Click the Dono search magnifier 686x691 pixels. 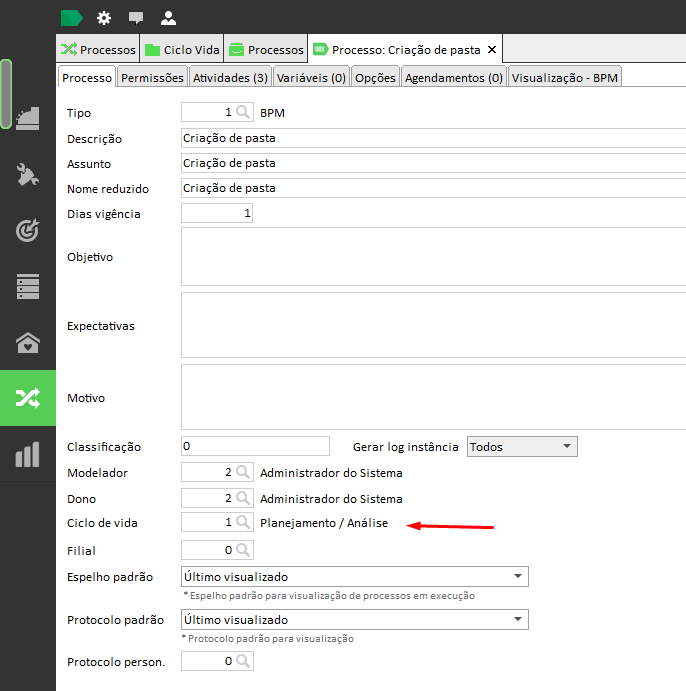243,498
